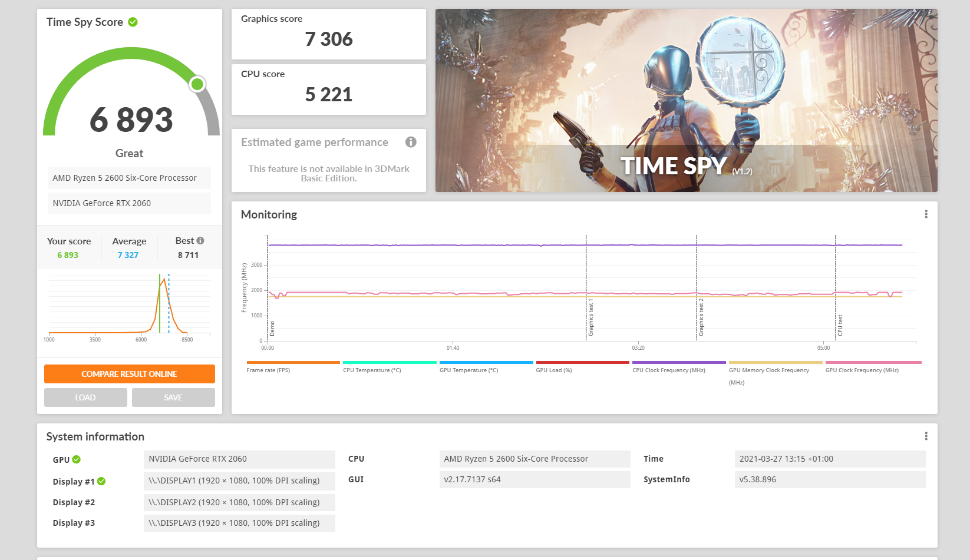Open the Monitoring panel three-dot menu
This screenshot has width=970, height=560.
(x=926, y=214)
